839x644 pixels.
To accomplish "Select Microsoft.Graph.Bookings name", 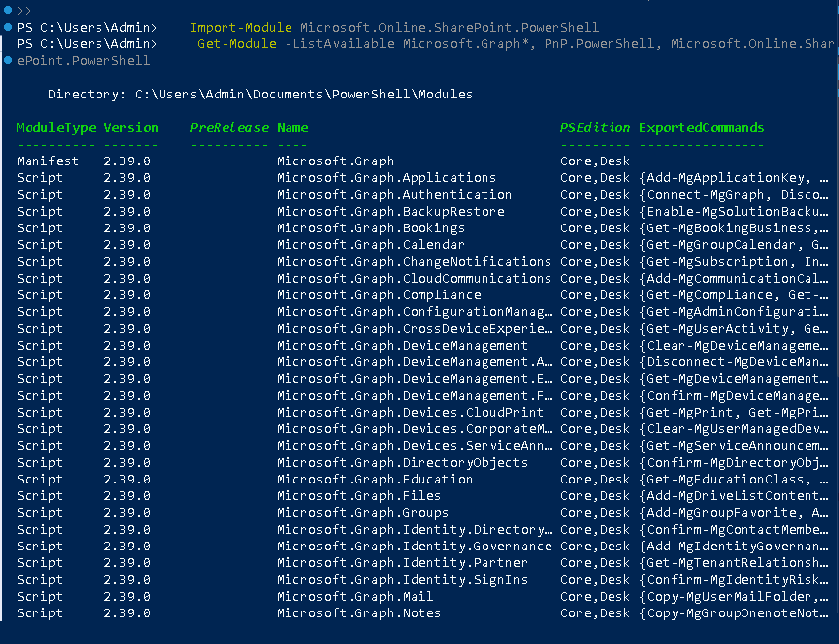I will 371,228.
